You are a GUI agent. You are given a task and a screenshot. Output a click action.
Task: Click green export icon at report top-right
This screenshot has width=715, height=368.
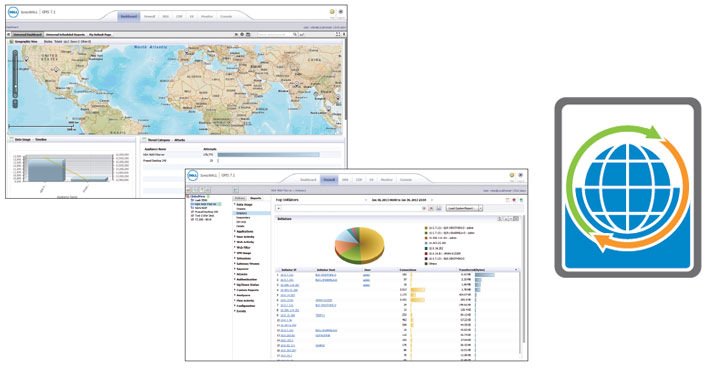coord(521,200)
